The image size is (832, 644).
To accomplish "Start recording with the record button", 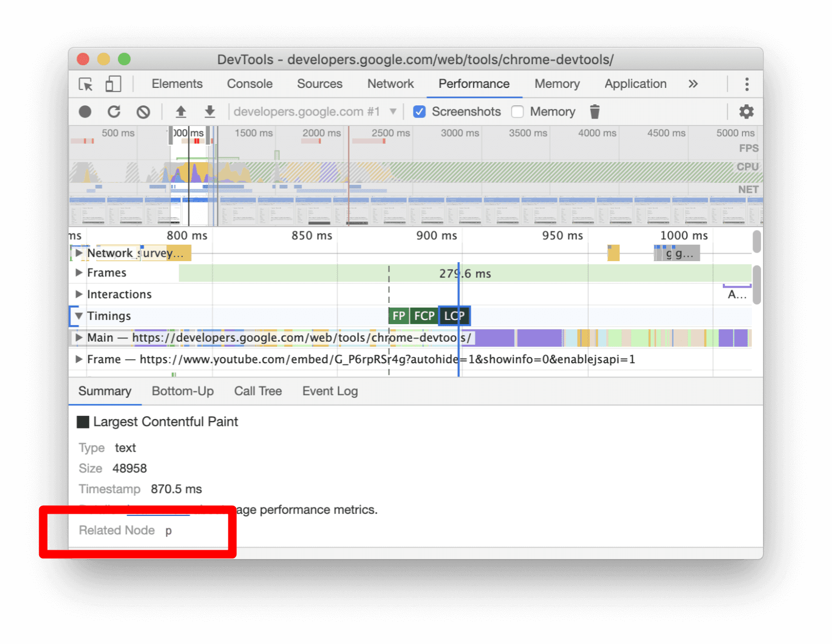I will [x=85, y=112].
